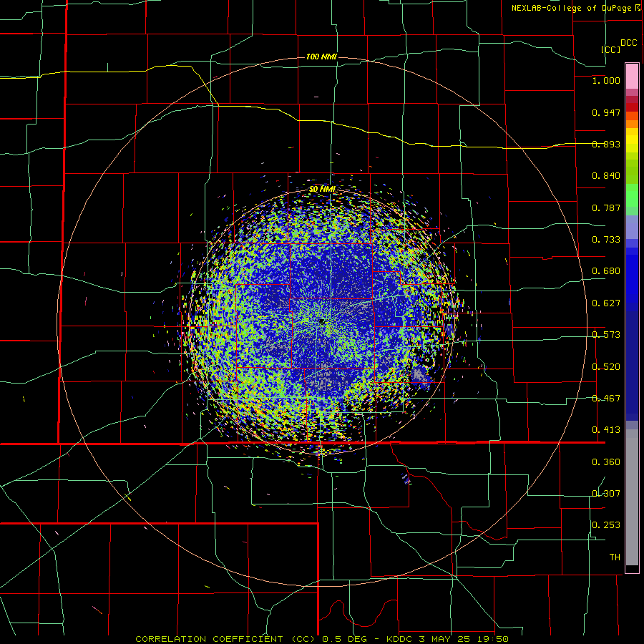The image size is (644, 644).
Task: Select the 0.947 scale value
Action: pyautogui.click(x=606, y=112)
